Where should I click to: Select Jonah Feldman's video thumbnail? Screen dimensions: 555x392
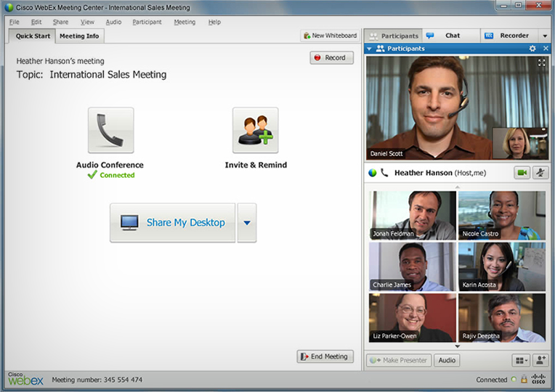point(413,216)
